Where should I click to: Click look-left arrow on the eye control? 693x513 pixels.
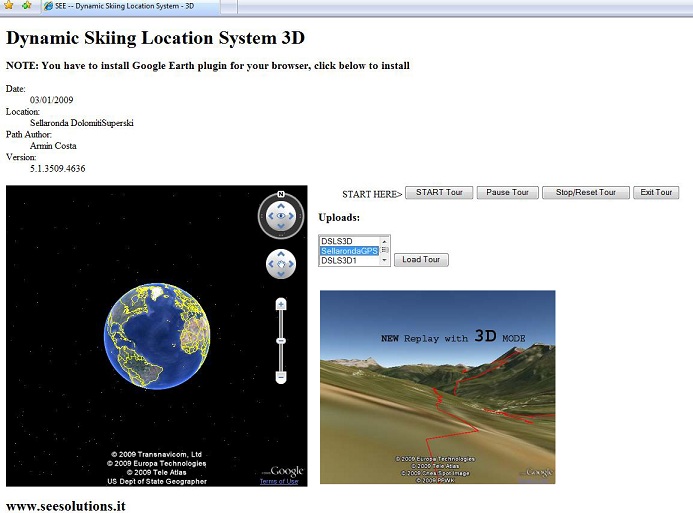click(x=271, y=216)
